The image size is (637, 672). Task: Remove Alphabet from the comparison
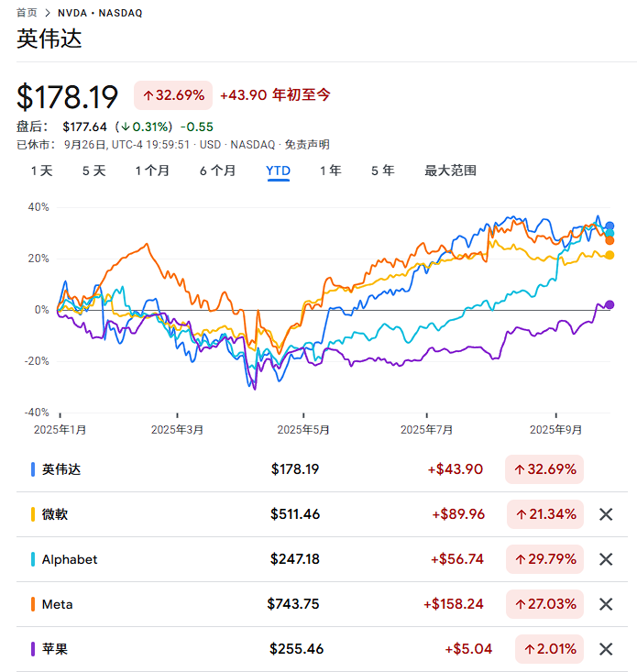[605, 559]
